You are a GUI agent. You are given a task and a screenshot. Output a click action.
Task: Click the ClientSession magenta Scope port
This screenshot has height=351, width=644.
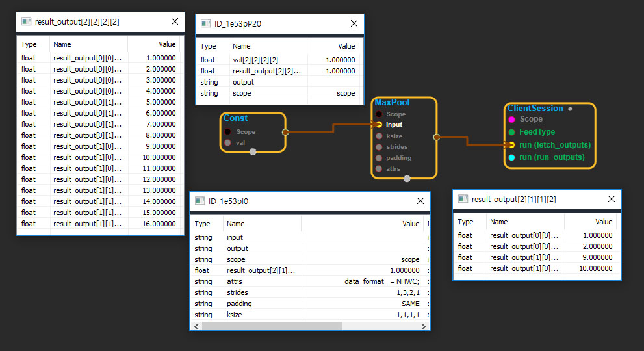click(511, 120)
